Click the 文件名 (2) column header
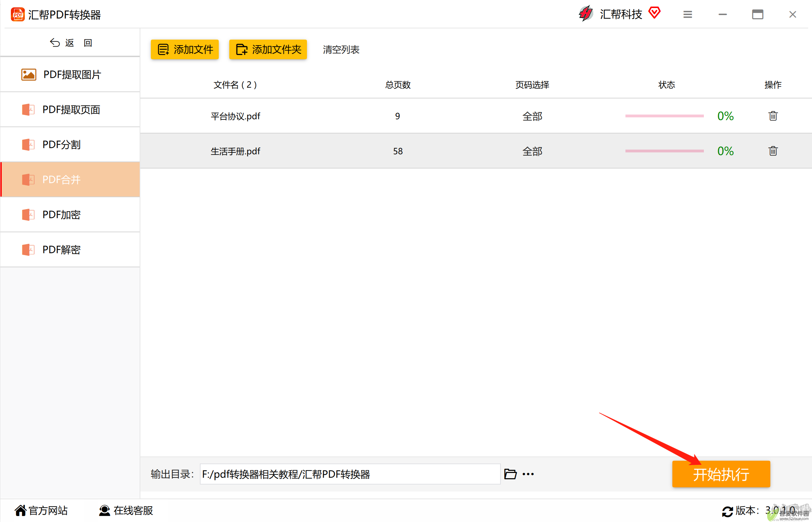This screenshot has width=812, height=522. pyautogui.click(x=235, y=85)
